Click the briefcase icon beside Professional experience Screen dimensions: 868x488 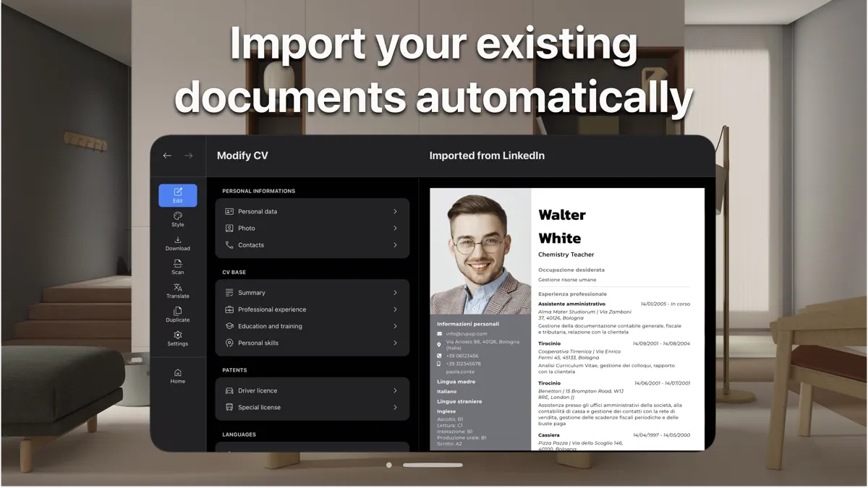[231, 309]
